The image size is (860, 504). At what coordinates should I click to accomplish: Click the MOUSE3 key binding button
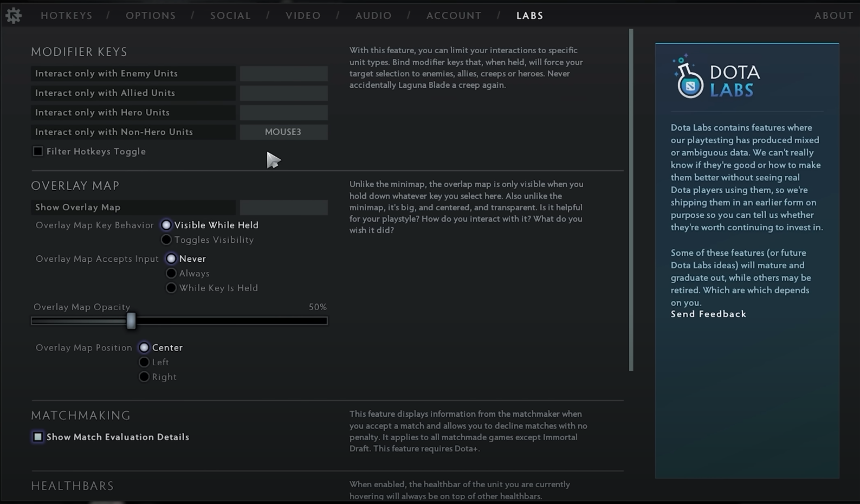(283, 132)
